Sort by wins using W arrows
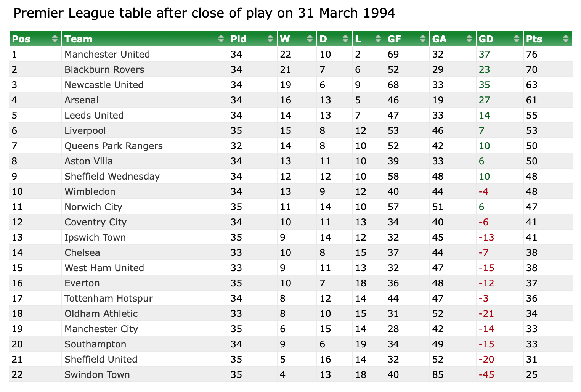Viewport: 581px width, 392px height. [310, 39]
